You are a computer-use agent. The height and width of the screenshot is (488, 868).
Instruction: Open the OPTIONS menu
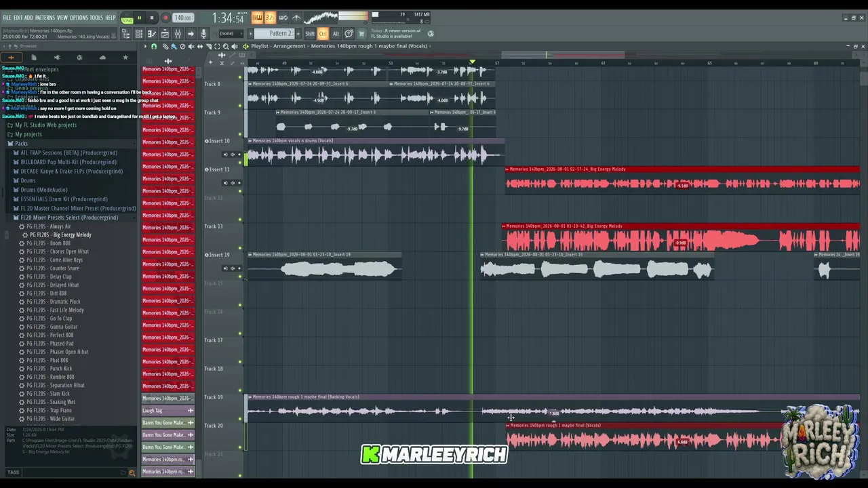click(79, 18)
